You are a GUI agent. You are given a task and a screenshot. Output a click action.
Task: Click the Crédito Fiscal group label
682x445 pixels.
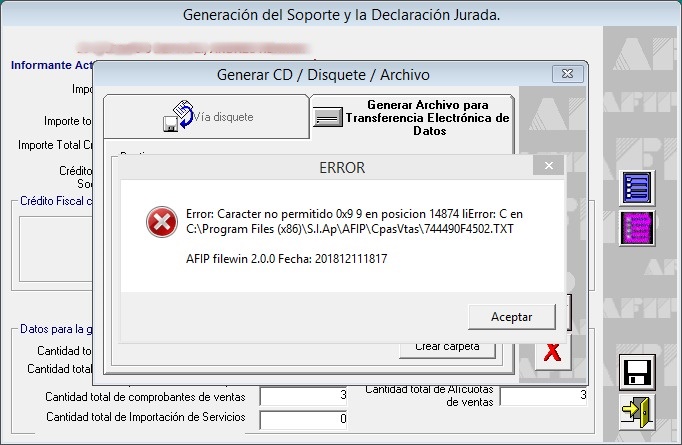click(x=56, y=201)
